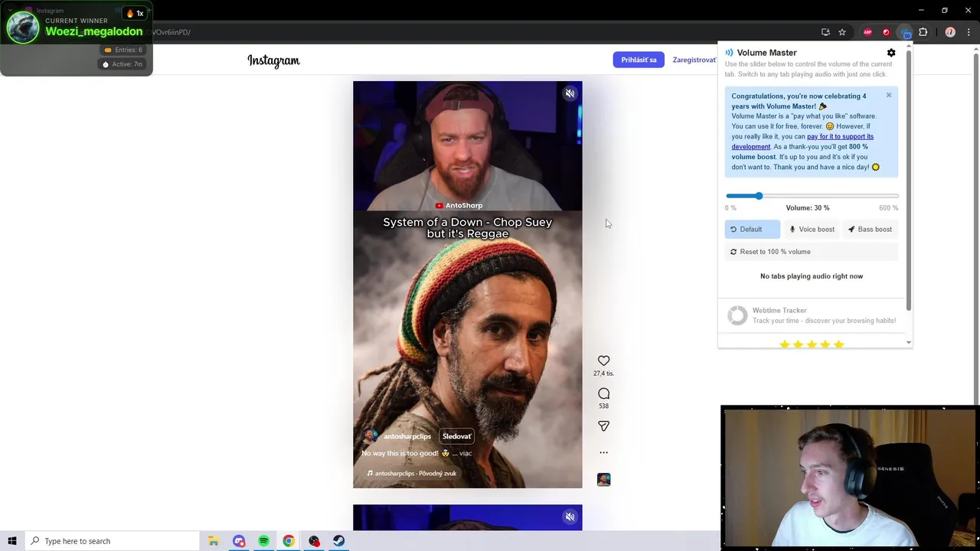
Task: Click the Instagram logo
Action: (273, 60)
